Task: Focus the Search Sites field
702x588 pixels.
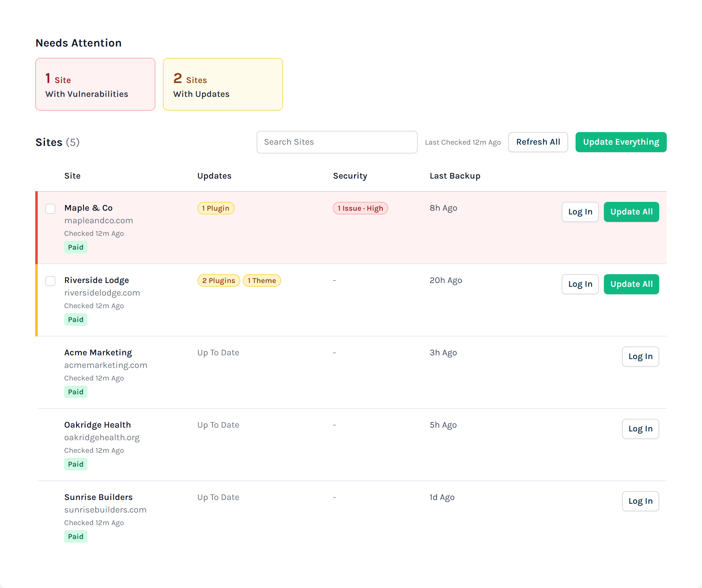Action: (337, 142)
